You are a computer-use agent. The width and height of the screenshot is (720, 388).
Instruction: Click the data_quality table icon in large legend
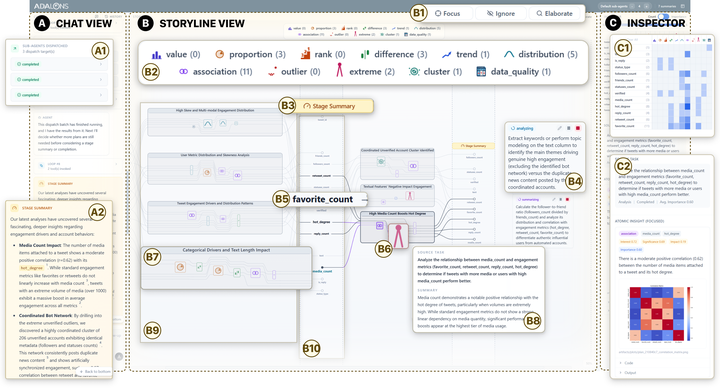point(481,72)
